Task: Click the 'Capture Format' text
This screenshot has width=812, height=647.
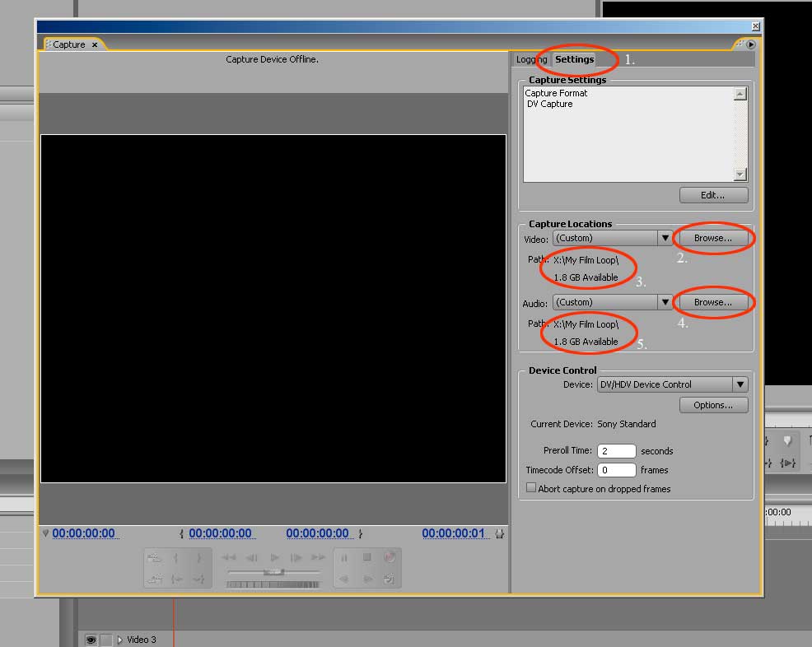Action: tap(556, 93)
